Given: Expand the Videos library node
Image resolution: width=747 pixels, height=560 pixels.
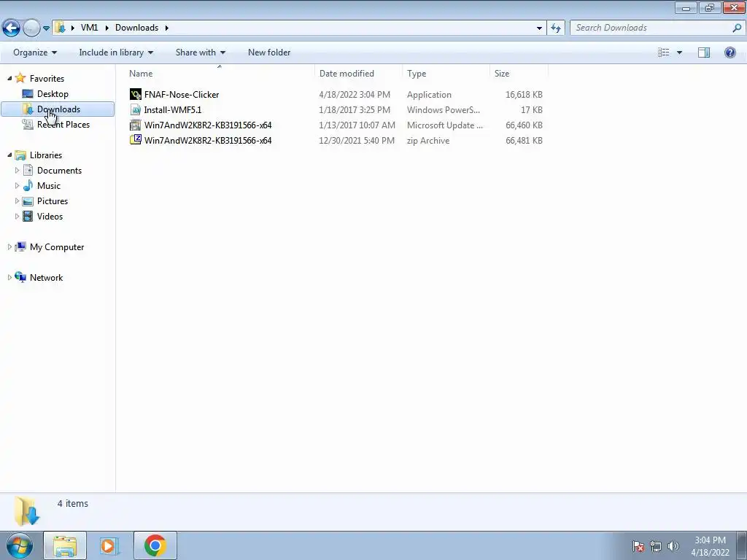Looking at the screenshot, I should pos(18,216).
